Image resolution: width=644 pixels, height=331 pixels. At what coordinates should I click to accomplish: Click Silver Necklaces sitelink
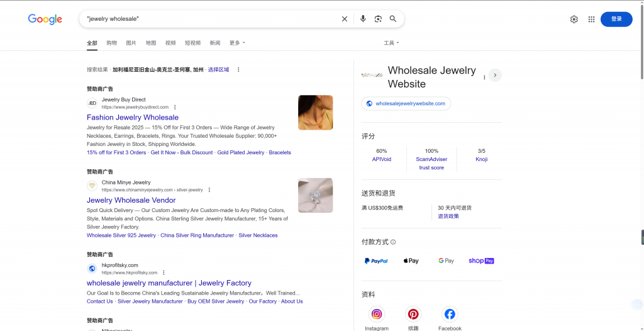258,235
